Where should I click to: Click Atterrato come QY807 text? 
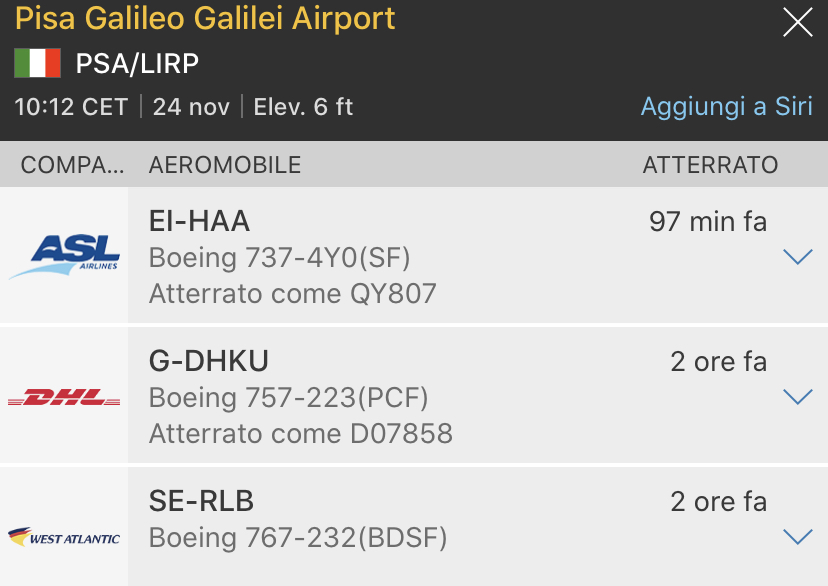pos(293,293)
